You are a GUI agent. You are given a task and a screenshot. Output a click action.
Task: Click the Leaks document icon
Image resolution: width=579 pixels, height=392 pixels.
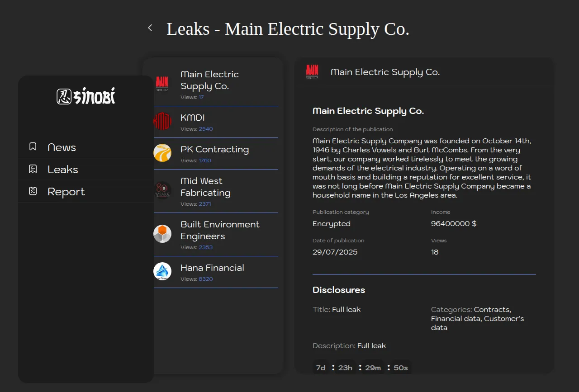(x=33, y=169)
